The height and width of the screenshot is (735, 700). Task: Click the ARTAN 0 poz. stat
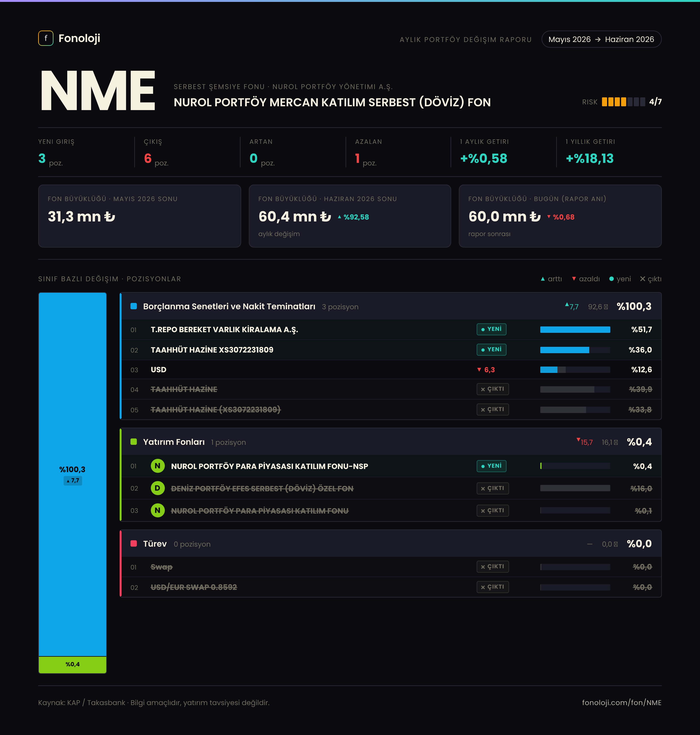coord(262,153)
